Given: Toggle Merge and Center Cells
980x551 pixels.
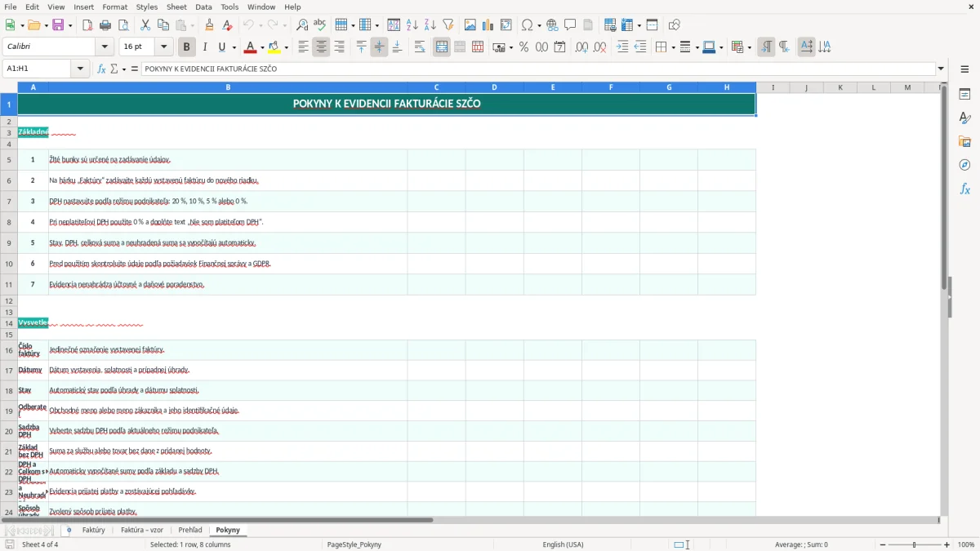Looking at the screenshot, I should coord(442,47).
